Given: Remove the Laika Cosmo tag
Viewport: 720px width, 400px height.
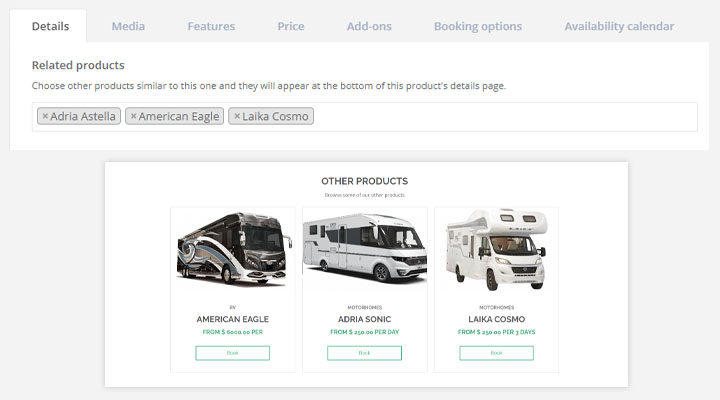Looking at the screenshot, I should click(237, 116).
